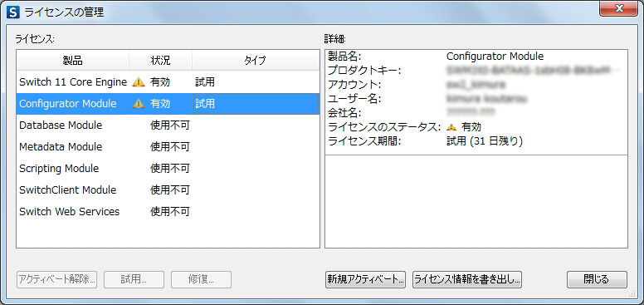The height and width of the screenshot is (305, 644).
Task: Click the アカウント label in details
Action: click(354, 85)
